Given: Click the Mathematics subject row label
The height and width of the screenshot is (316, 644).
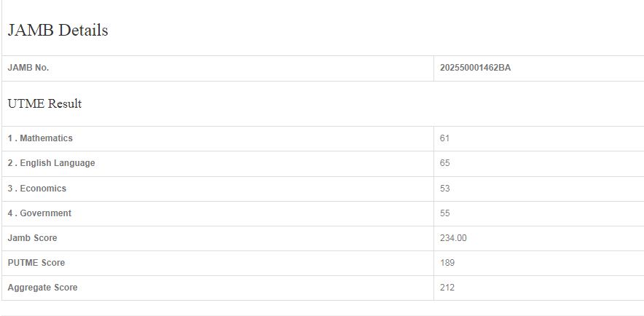Looking at the screenshot, I should pos(40,138).
